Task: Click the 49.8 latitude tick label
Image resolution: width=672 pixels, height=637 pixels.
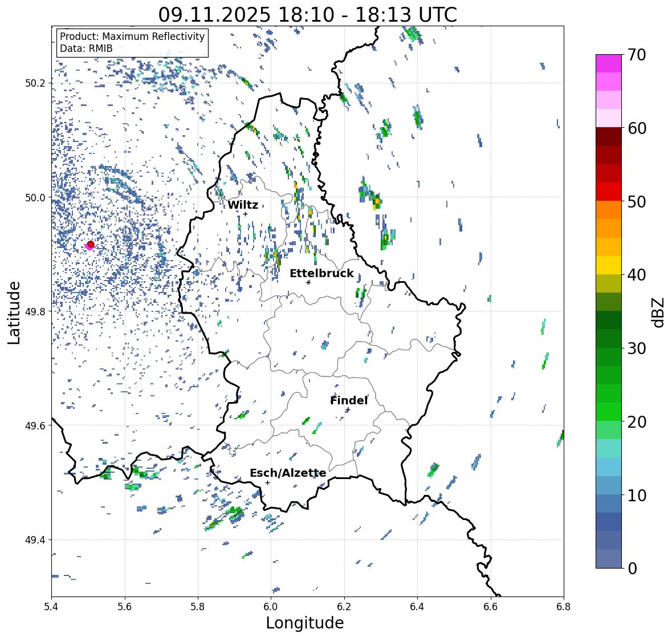Action: coord(35,311)
